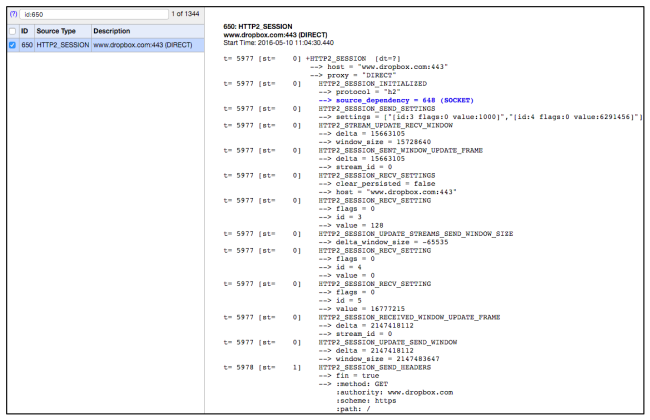Click the 650 ID cell in the row

click(x=27, y=45)
